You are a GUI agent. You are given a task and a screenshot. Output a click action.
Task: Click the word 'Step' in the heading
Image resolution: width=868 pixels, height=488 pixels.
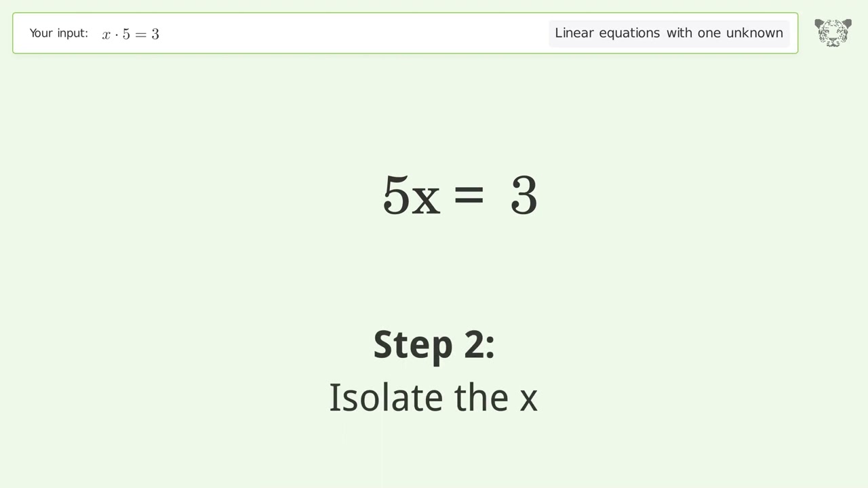(x=414, y=345)
